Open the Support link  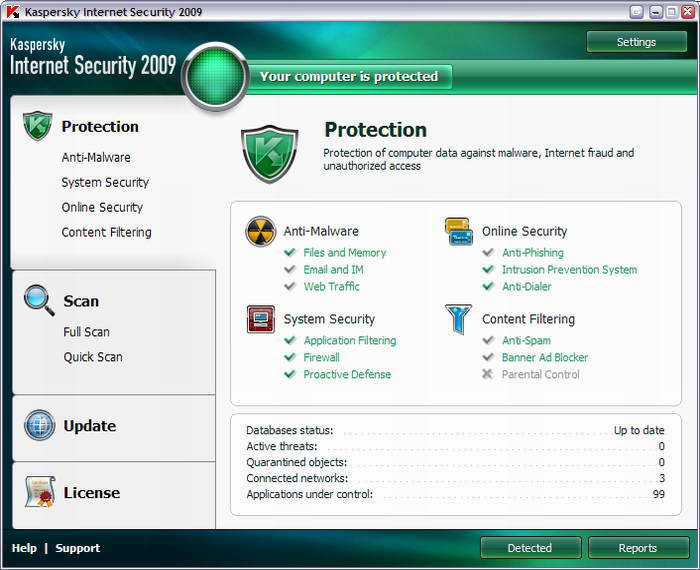click(78, 548)
